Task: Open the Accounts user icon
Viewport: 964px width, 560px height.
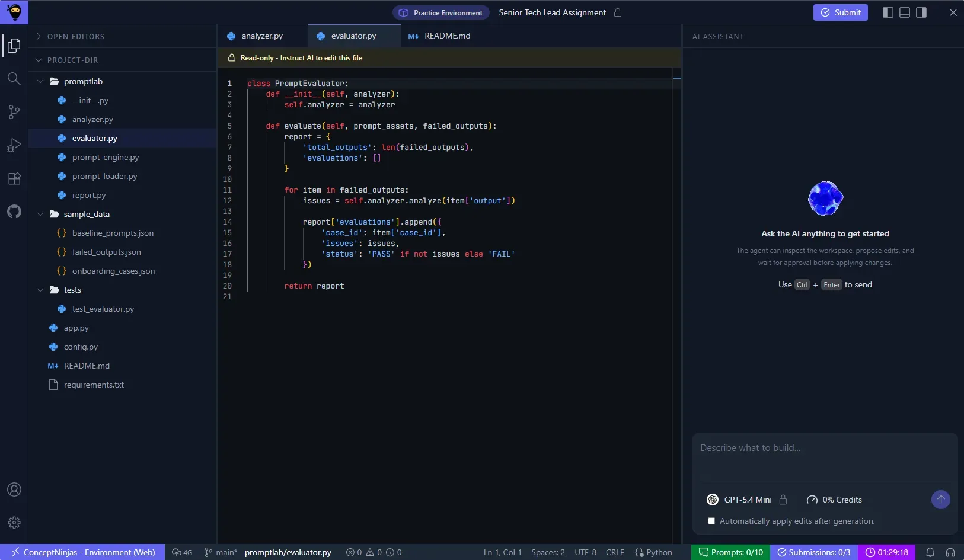Action: coord(14,489)
